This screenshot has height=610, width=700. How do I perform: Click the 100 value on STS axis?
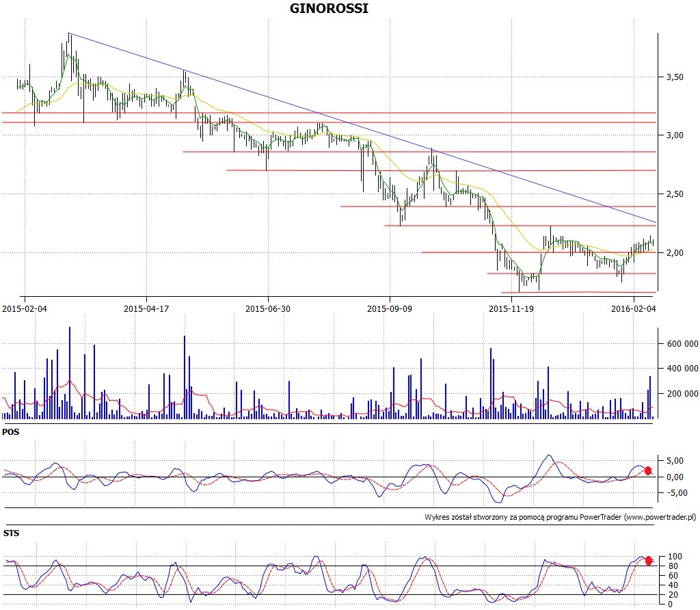[675, 557]
